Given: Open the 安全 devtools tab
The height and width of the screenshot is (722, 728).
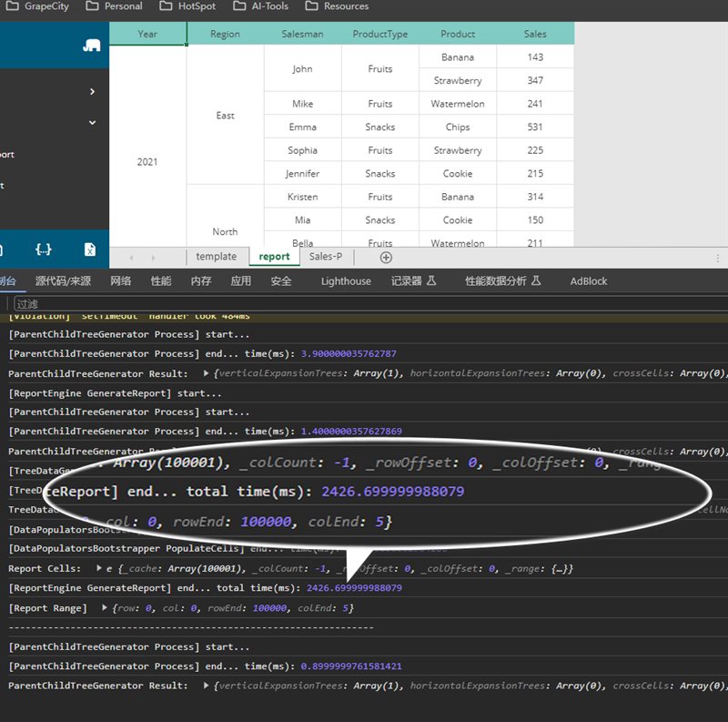Looking at the screenshot, I should pyautogui.click(x=281, y=281).
